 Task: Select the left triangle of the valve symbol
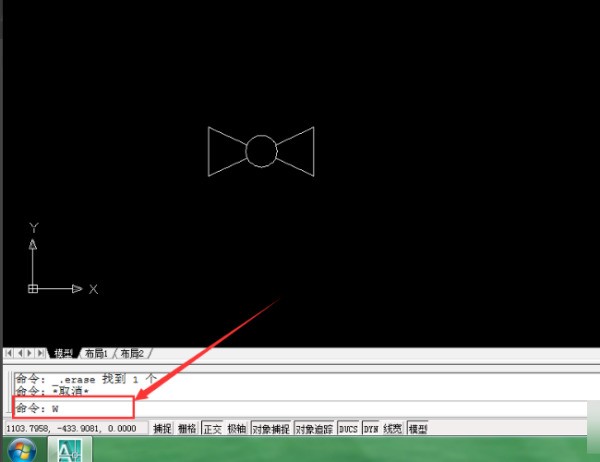pos(210,152)
